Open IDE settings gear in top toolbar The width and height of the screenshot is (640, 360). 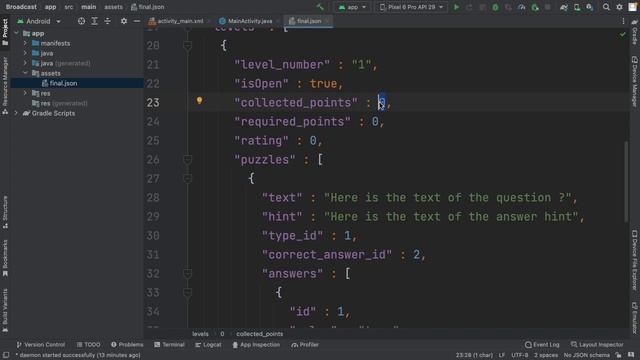tap(619, 7)
